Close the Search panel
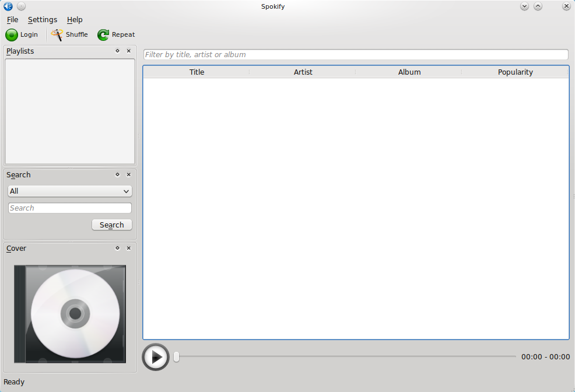The height and width of the screenshot is (392, 575). pyautogui.click(x=129, y=174)
